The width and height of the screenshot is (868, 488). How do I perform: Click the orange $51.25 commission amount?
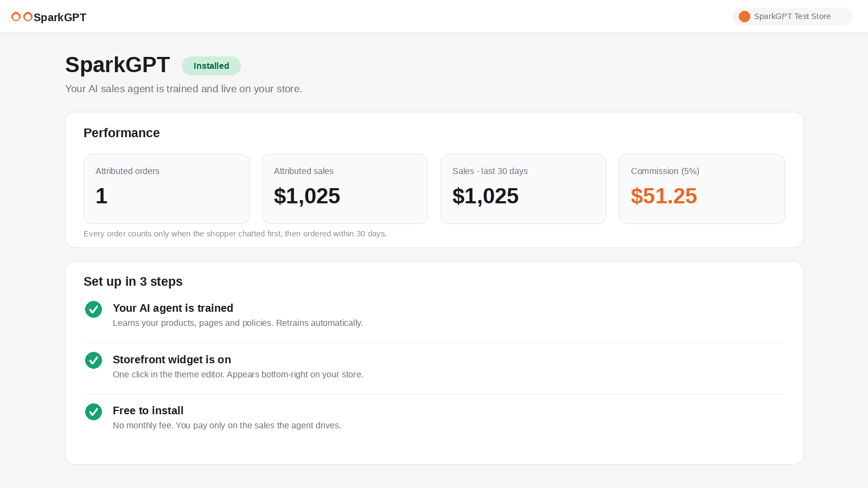point(664,196)
